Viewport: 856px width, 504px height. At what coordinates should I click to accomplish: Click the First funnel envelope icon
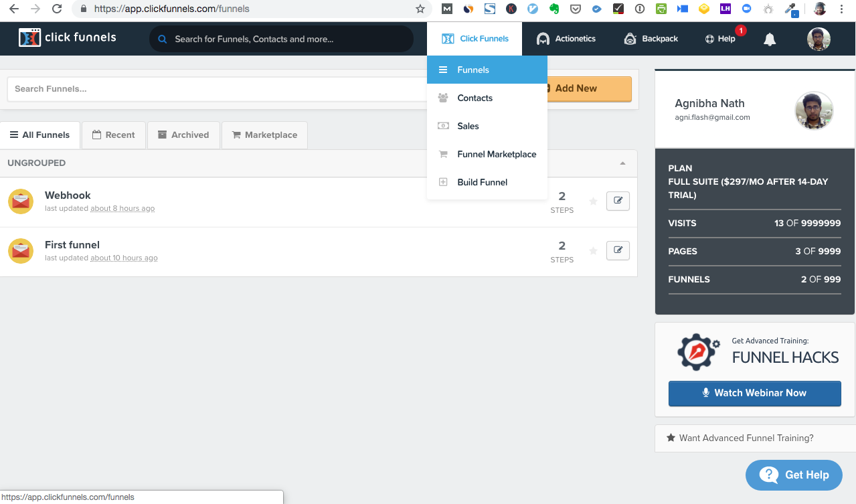coord(21,251)
